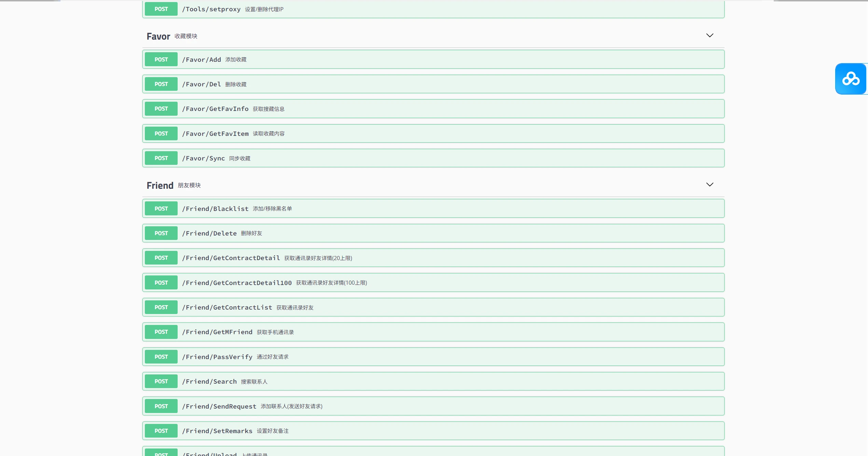The image size is (868, 456).
Task: Click POST badge of /Friend/PassVerify
Action: (161, 357)
